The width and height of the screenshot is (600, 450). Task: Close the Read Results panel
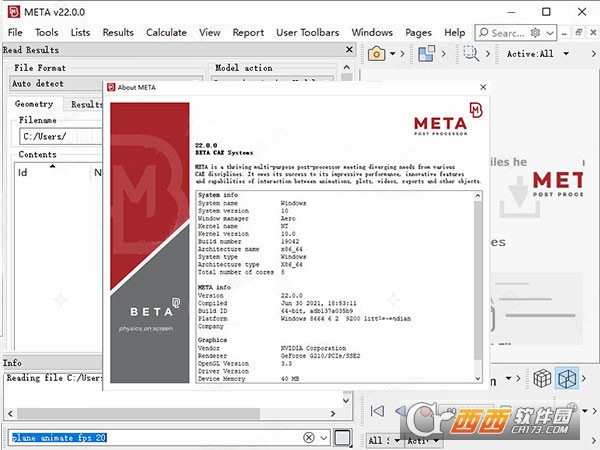349,50
